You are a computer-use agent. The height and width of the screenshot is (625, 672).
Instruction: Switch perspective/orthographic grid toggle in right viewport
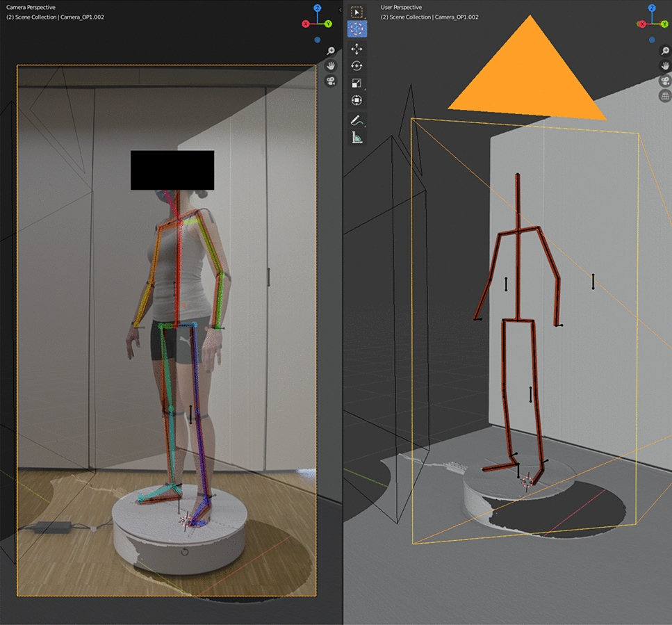pos(664,96)
